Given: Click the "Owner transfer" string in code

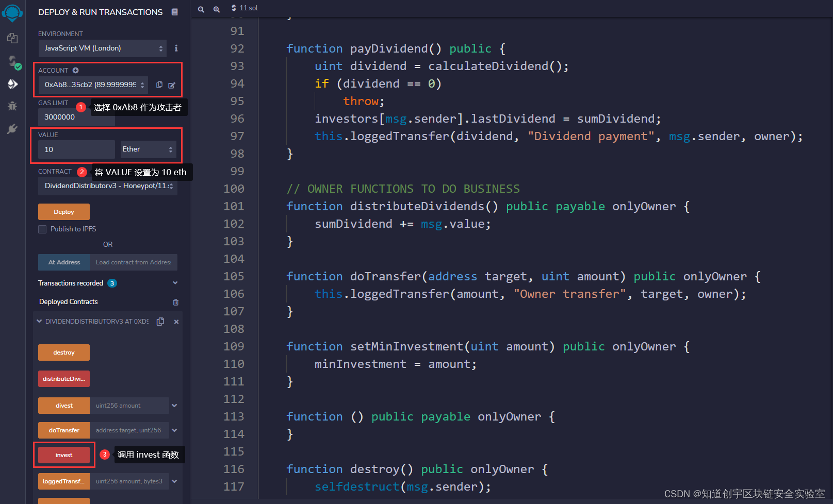Looking at the screenshot, I should tap(570, 294).
